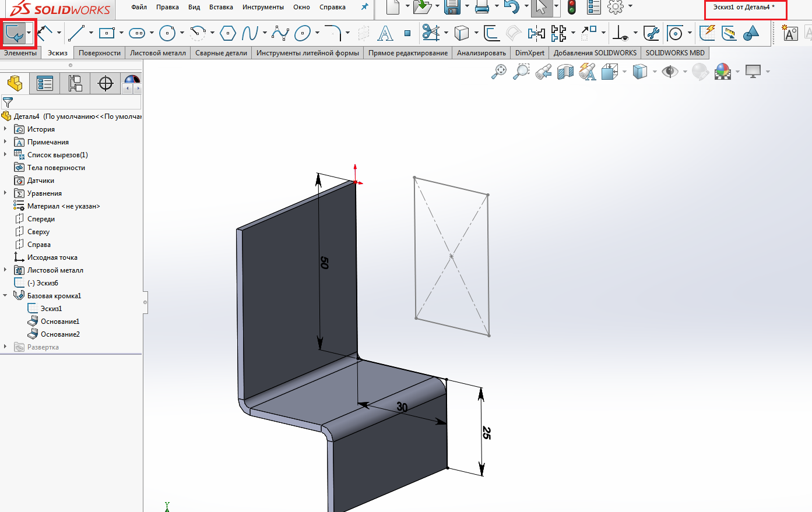The height and width of the screenshot is (512, 812).
Task: Select Эскиз1 in the feature tree
Action: tap(51, 309)
